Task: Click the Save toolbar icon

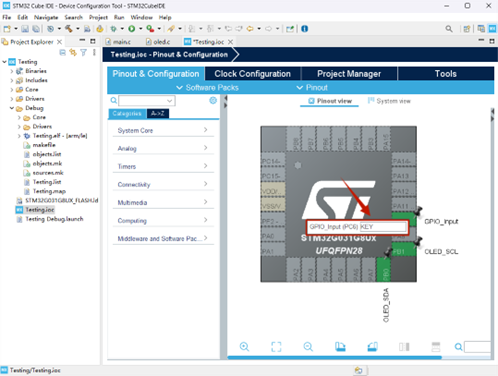Action: coord(25,29)
